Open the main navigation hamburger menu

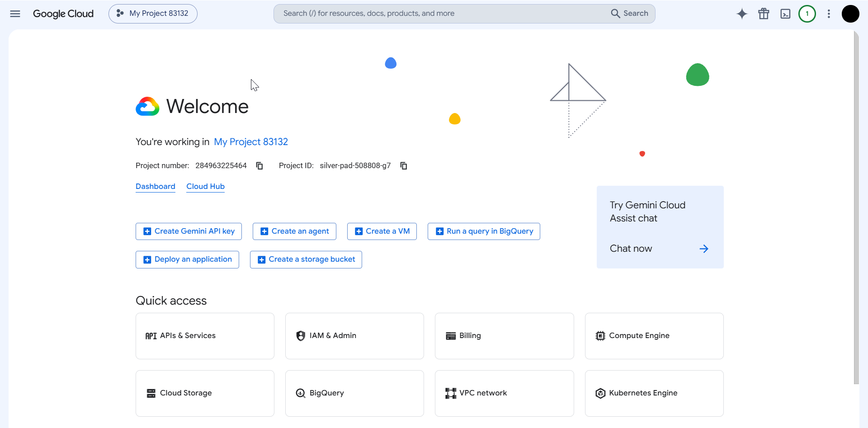coord(15,14)
